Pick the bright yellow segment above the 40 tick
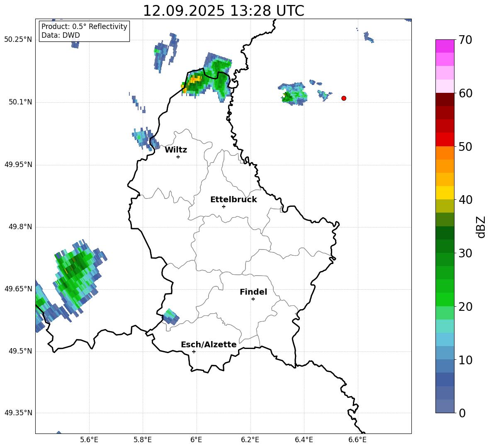 tap(445, 193)
